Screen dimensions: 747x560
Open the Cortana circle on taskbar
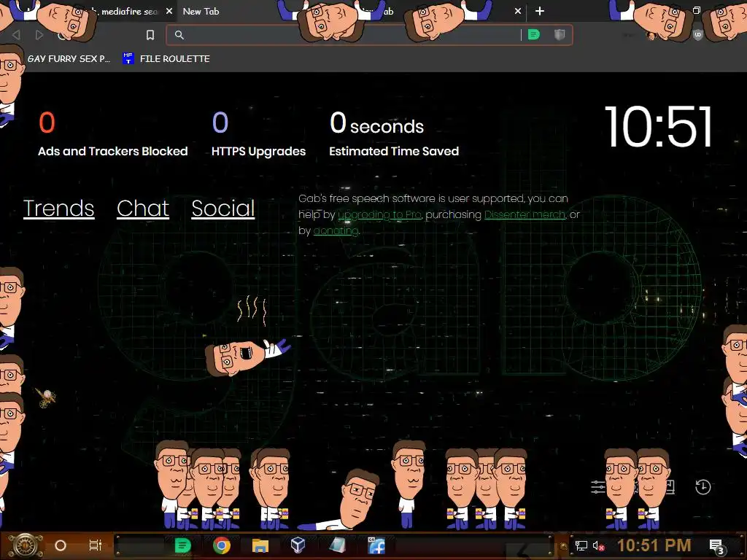(x=61, y=545)
